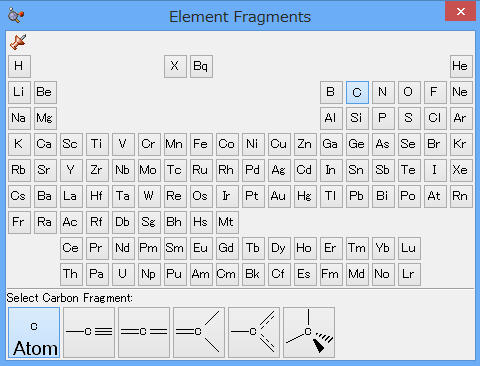The height and width of the screenshot is (366, 480).
Task: Close the Element Fragments window
Action: (x=461, y=11)
